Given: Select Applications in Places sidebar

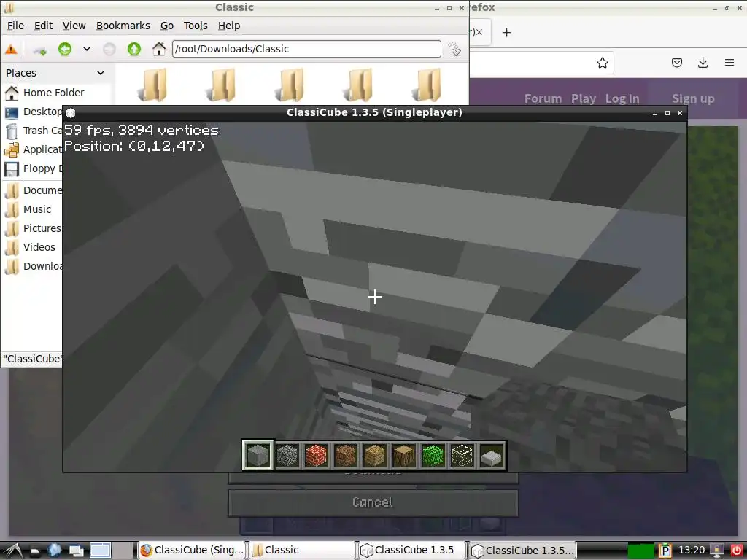Looking at the screenshot, I should point(33,149).
